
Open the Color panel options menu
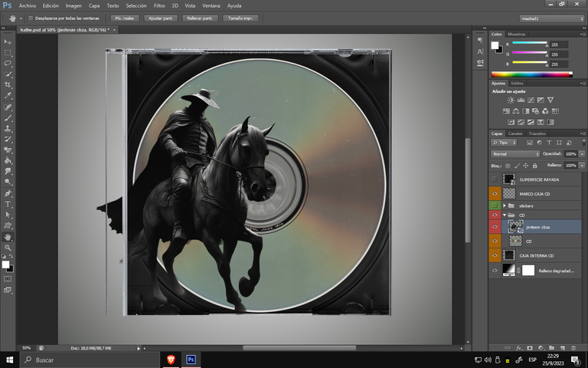[x=583, y=34]
